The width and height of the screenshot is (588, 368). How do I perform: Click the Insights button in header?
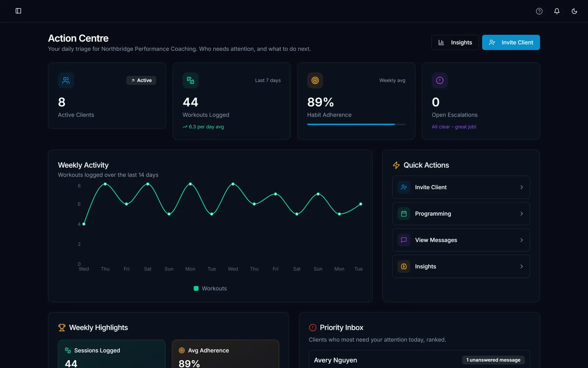(455, 42)
